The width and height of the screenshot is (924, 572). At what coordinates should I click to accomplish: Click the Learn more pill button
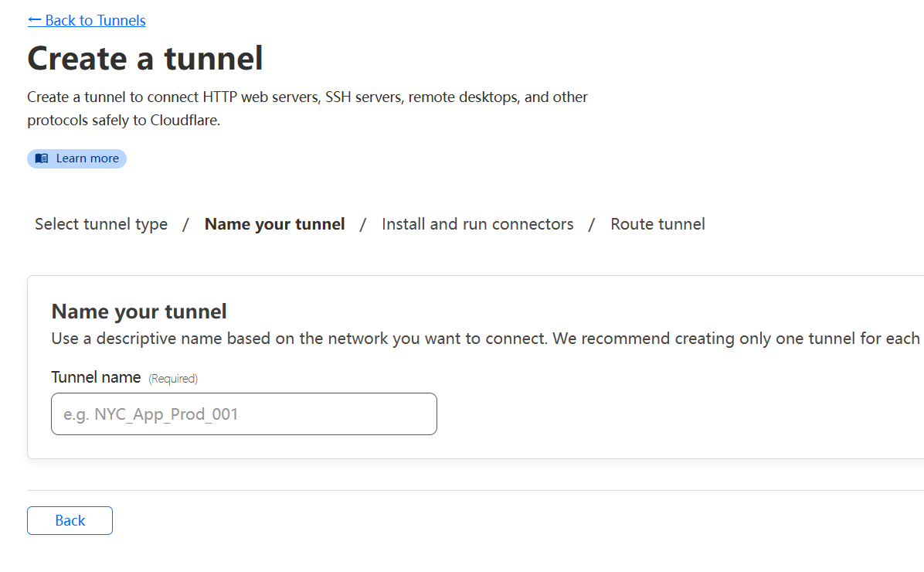76,158
